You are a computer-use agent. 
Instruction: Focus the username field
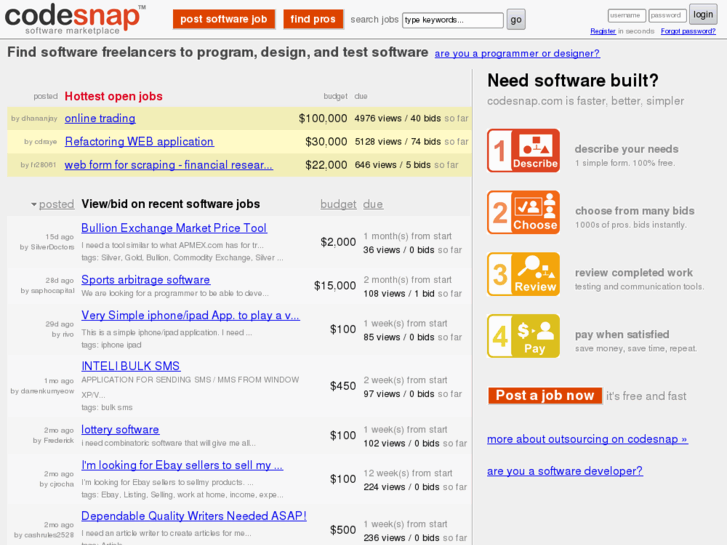[626, 15]
